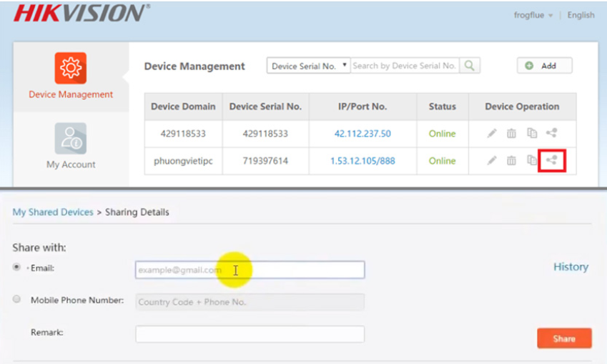The height and width of the screenshot is (364, 607).
Task: Delete the phuongvietipc device using trash icon
Action: pos(511,161)
